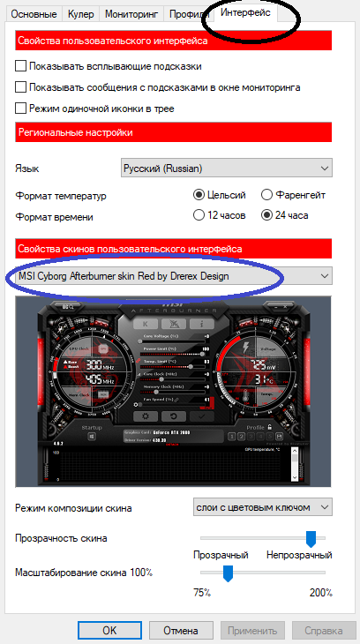Click the Масштабирование скина slider handle
This screenshot has width=360, height=644.
tap(228, 573)
